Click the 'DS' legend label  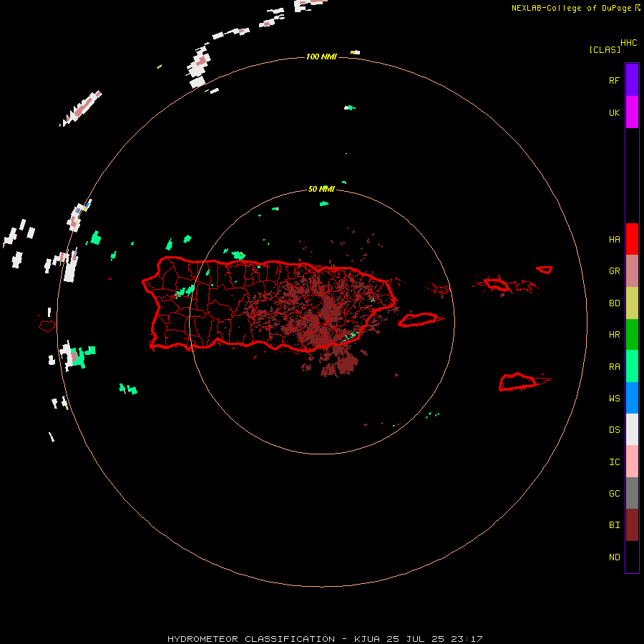[614, 430]
